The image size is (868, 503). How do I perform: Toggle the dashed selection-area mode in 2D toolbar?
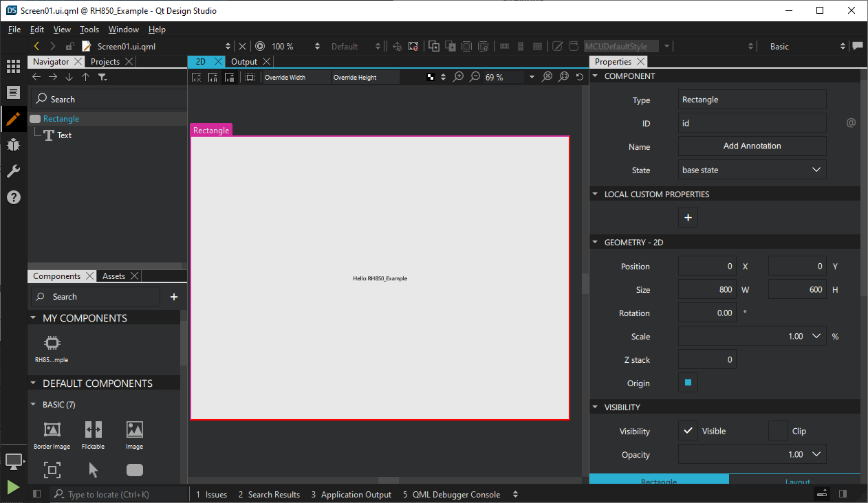[250, 77]
